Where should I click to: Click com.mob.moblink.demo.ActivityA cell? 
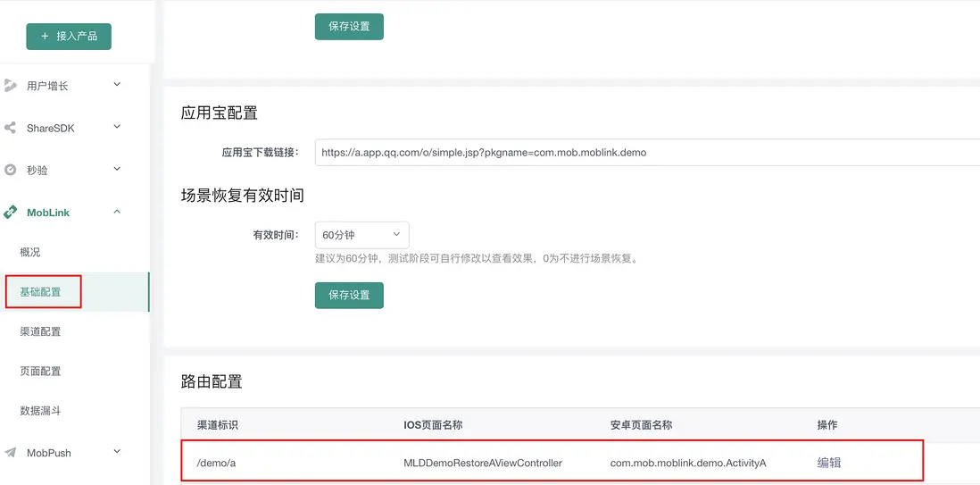[688, 463]
